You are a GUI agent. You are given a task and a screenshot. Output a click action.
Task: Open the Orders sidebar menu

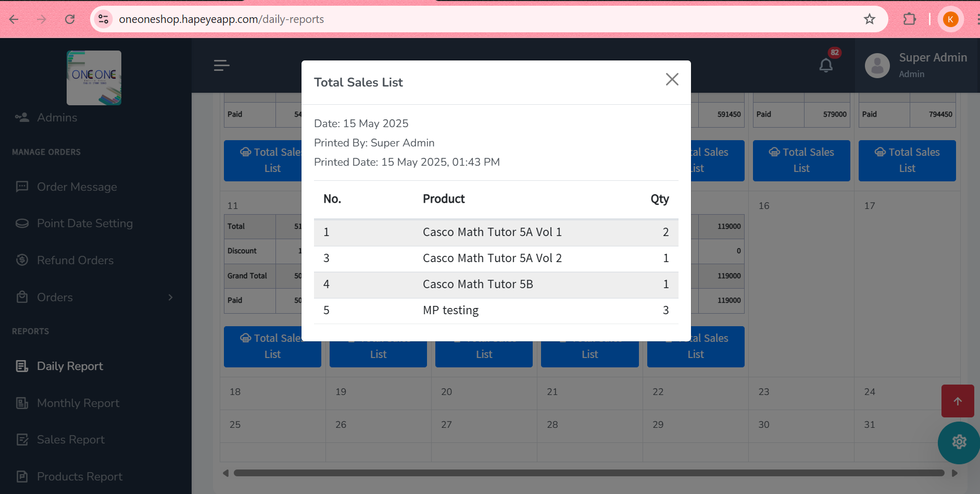(x=55, y=297)
